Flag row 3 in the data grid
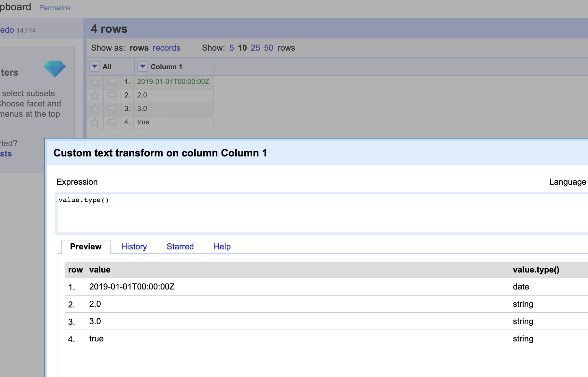The image size is (588, 377). point(112,109)
